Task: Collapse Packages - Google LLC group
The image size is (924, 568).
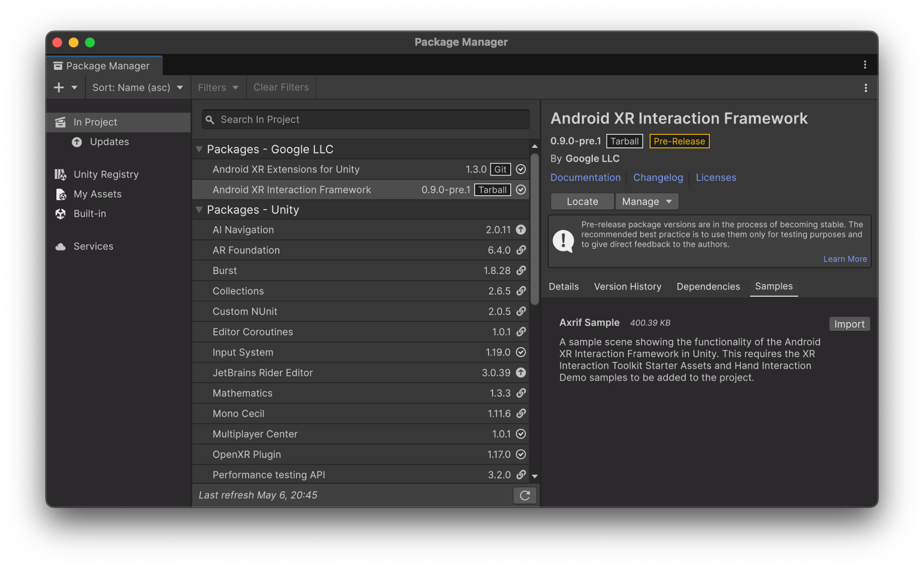Action: pyautogui.click(x=199, y=149)
